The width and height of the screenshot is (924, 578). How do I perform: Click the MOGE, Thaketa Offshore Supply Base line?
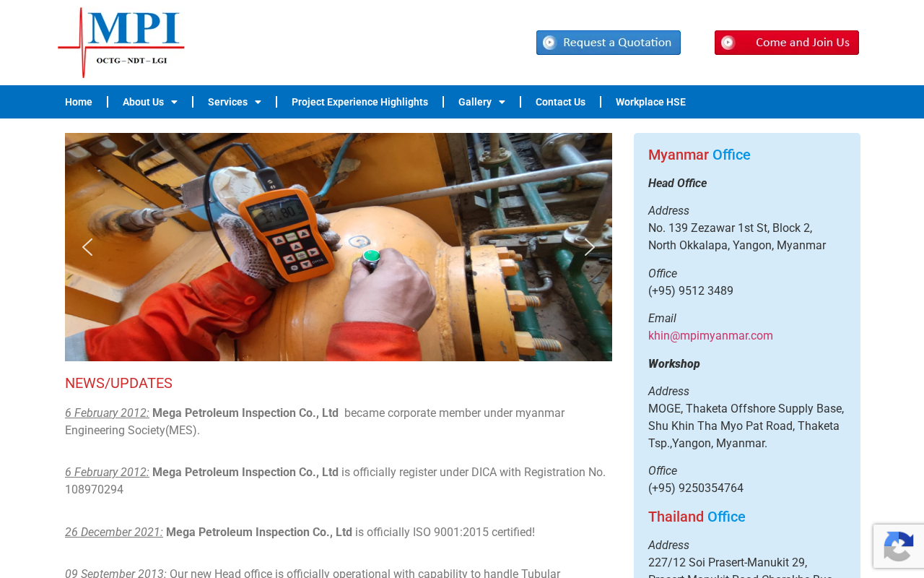point(746,409)
